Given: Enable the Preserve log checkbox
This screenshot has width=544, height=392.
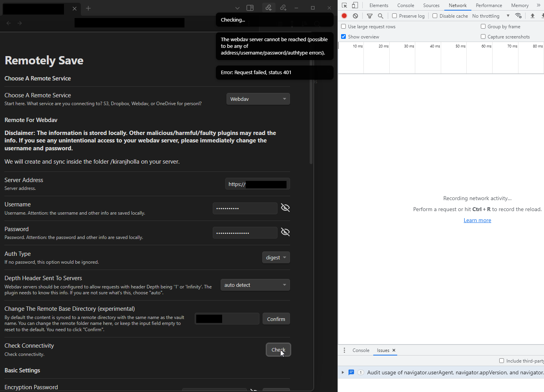Looking at the screenshot, I should (x=394, y=16).
